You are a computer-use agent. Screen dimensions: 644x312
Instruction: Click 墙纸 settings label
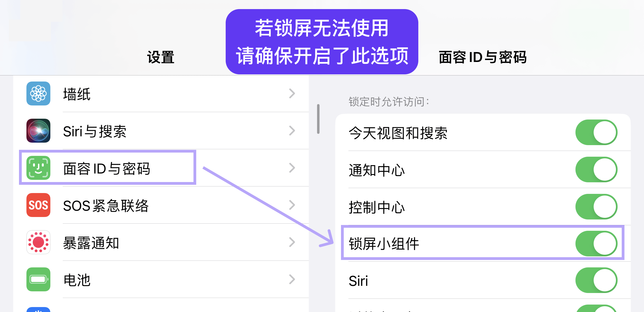coord(77,94)
